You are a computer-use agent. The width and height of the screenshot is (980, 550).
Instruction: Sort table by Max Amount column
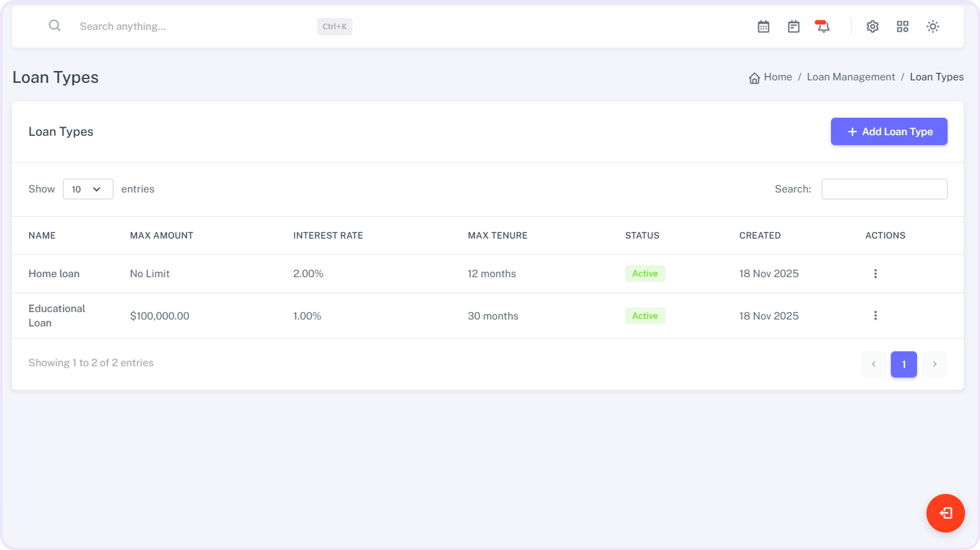[161, 235]
